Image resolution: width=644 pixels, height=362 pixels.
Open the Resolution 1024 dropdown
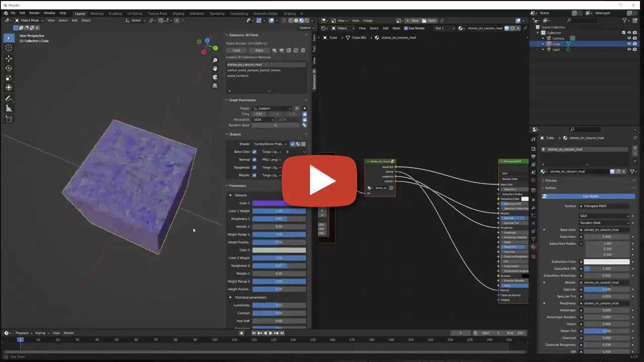pyautogui.click(x=263, y=120)
